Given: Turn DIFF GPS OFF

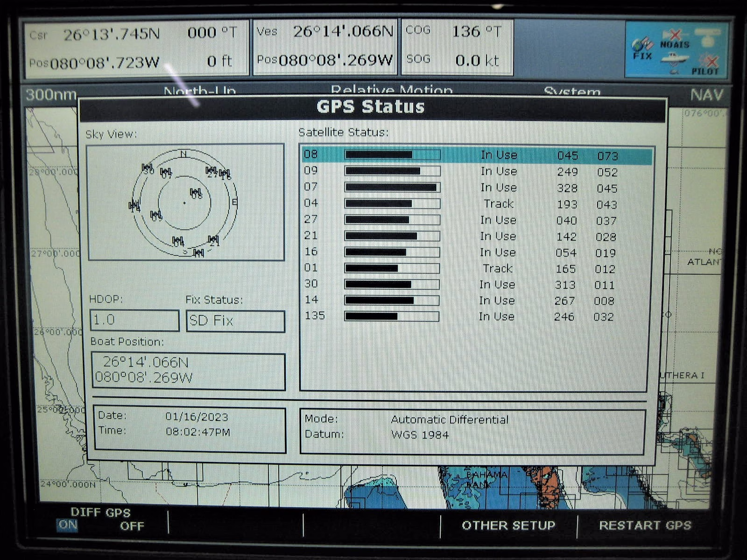Looking at the screenshot, I should coord(132,526).
